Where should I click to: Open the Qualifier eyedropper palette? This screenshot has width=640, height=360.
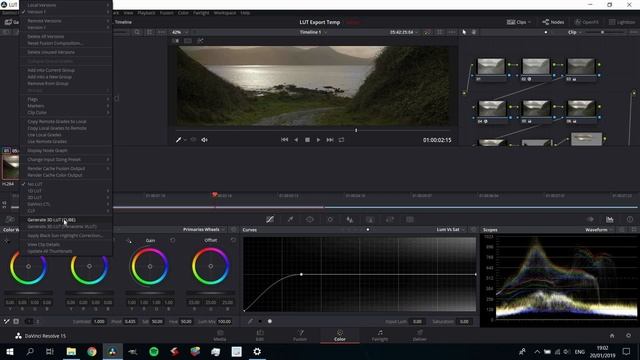(290, 220)
